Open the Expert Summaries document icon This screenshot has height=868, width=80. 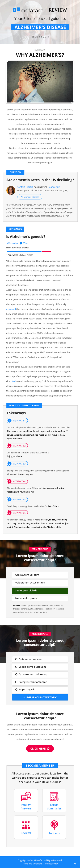tap(54, 796)
